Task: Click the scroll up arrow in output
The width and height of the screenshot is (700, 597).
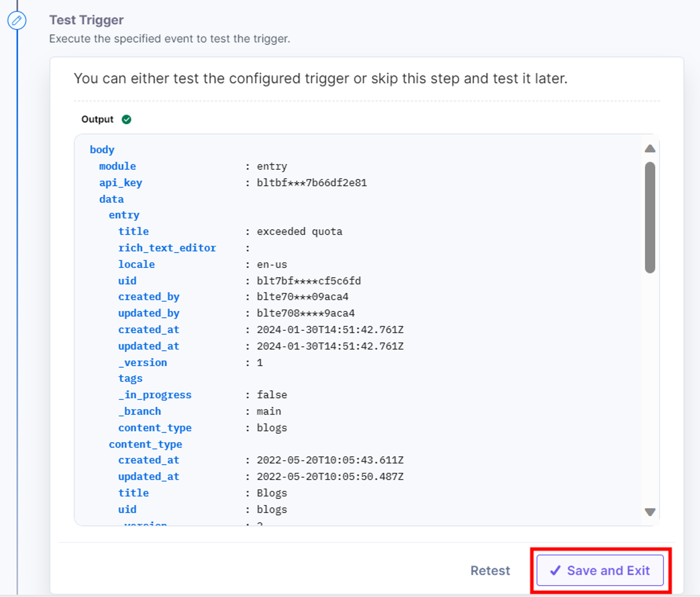Action: pos(650,149)
